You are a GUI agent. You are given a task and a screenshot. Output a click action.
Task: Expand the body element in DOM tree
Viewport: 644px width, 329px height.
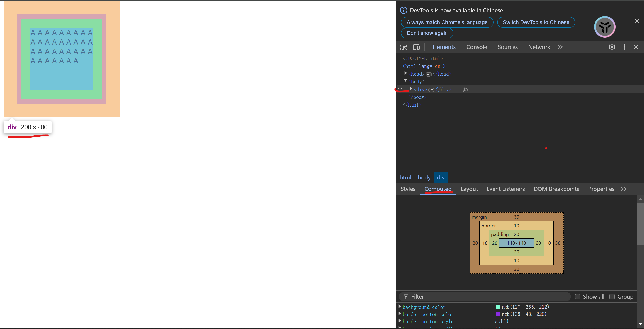point(405,81)
